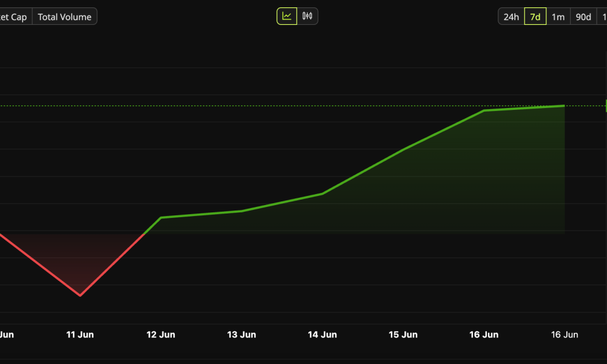This screenshot has height=364, width=607.
Task: Click the 13 Jun axis label
Action: coord(242,335)
